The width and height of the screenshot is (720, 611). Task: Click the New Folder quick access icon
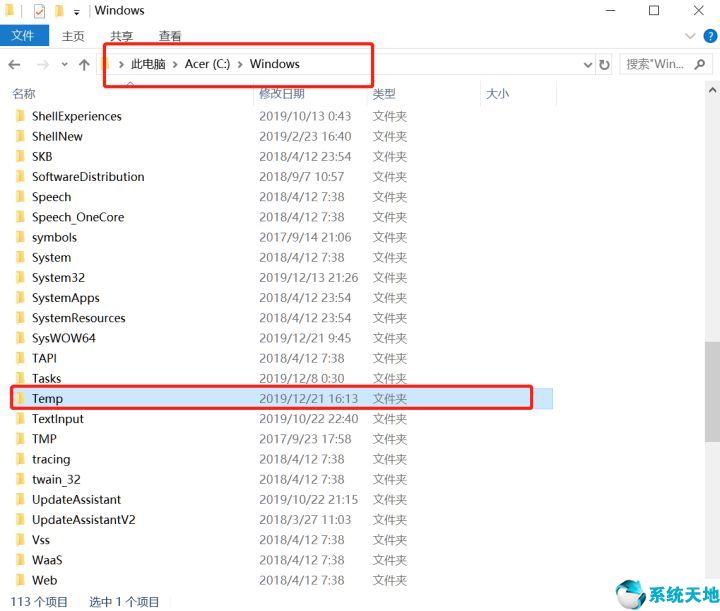pos(59,11)
